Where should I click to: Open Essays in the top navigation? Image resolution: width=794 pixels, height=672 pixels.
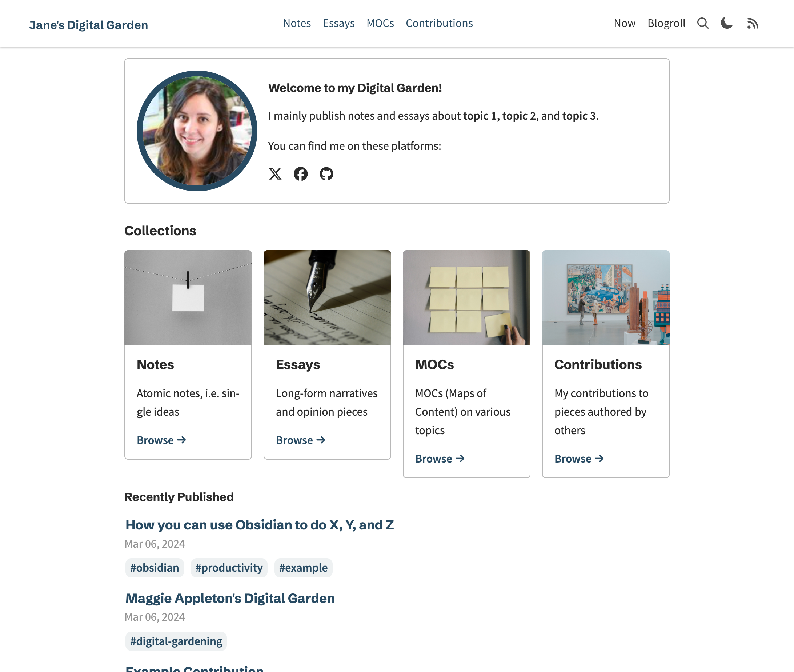(x=338, y=23)
